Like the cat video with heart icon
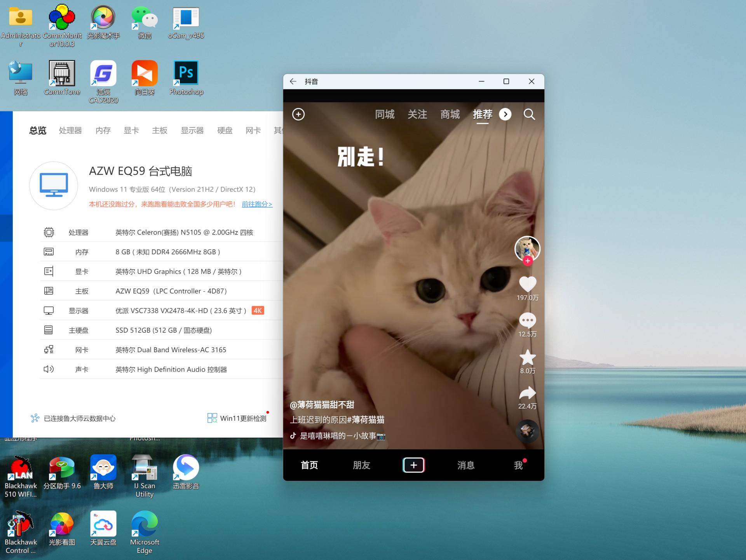 pyautogui.click(x=527, y=284)
